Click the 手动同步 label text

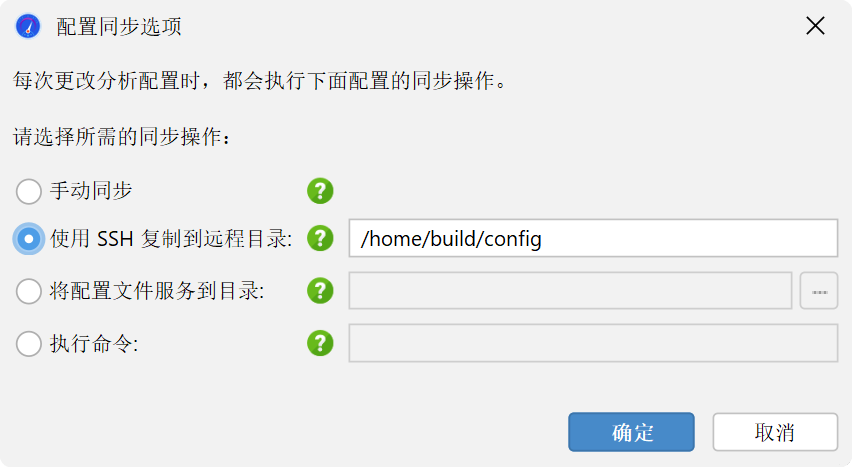click(91, 191)
